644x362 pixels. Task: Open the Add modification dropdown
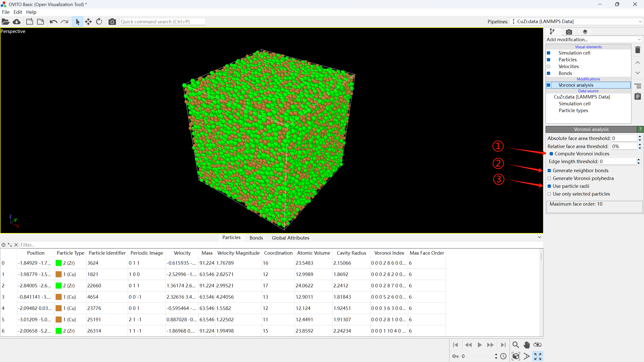click(594, 39)
